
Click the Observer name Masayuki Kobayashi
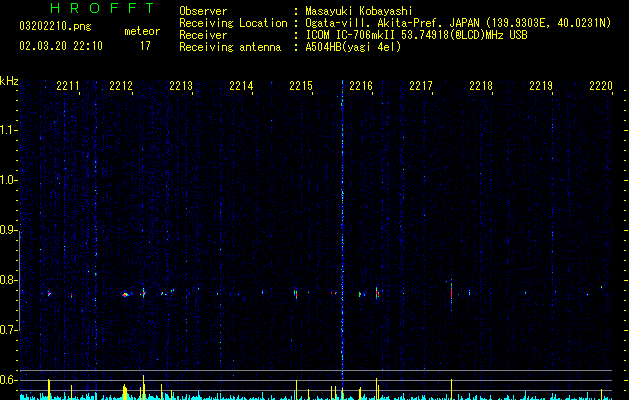(x=359, y=11)
